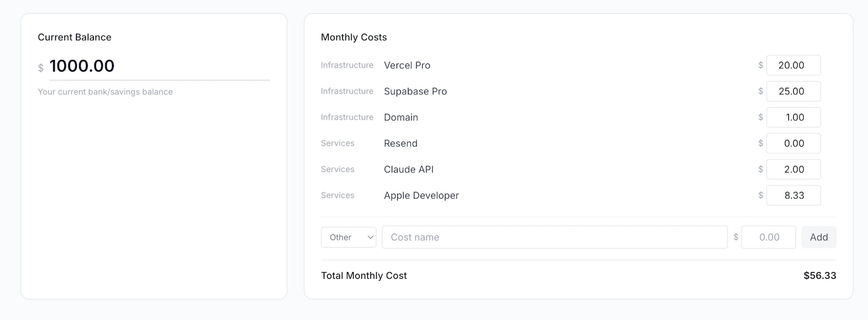This screenshot has width=868, height=320.
Task: Click the Apple Developer cost name
Action: click(422, 195)
